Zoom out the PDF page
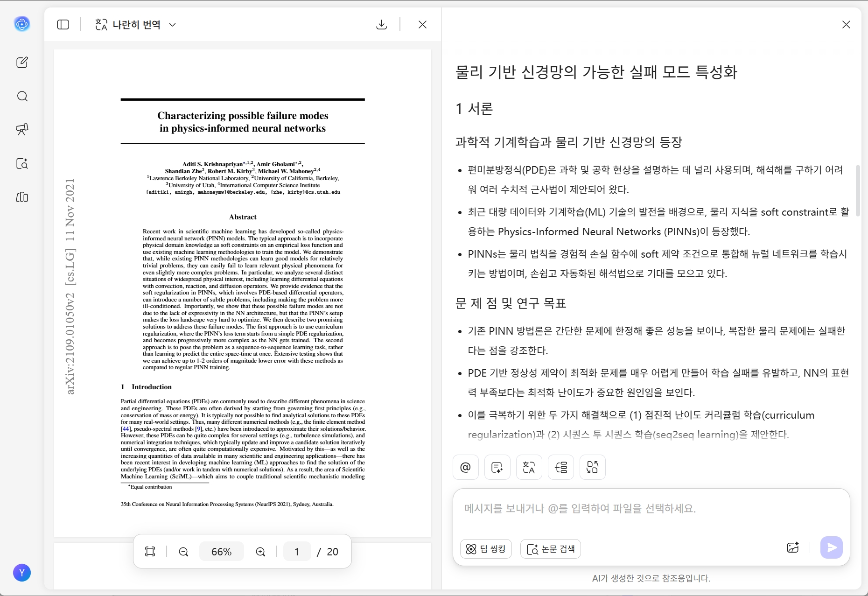Image resolution: width=868 pixels, height=596 pixels. 184,552
